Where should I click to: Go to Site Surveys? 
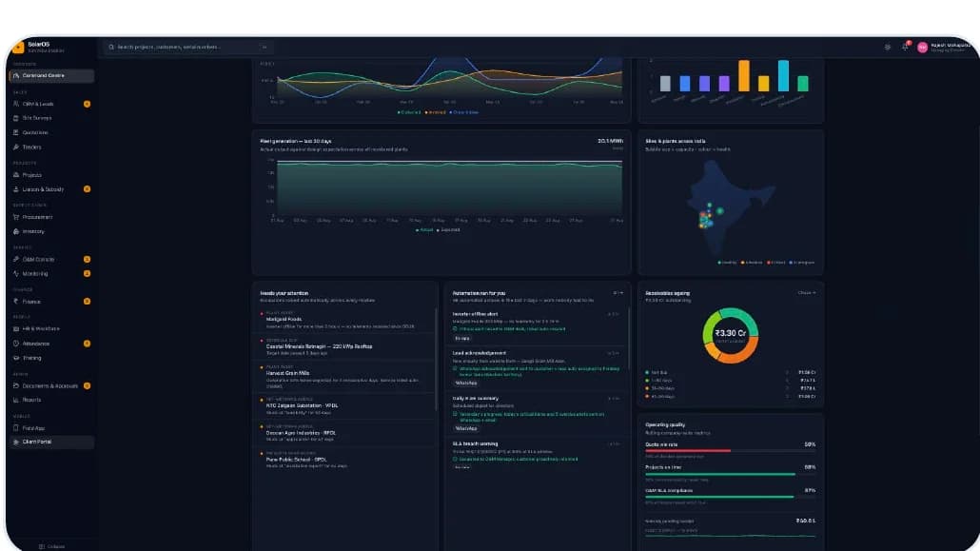[x=52, y=118]
